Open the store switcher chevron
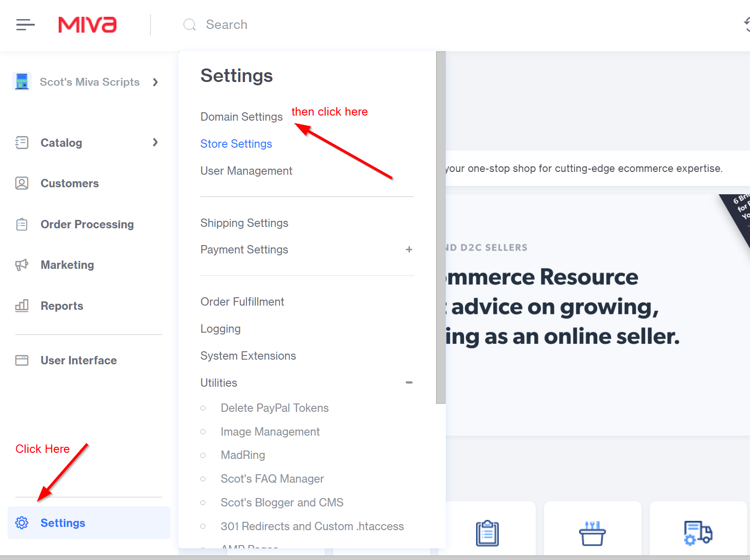 click(x=156, y=82)
